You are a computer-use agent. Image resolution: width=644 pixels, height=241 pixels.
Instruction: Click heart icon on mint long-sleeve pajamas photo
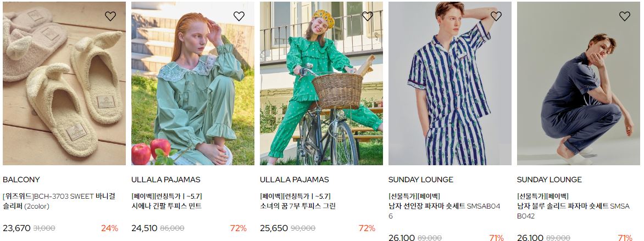[238, 16]
